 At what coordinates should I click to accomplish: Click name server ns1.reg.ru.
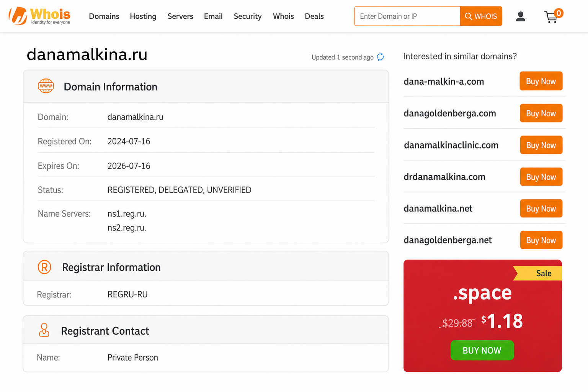point(127,214)
